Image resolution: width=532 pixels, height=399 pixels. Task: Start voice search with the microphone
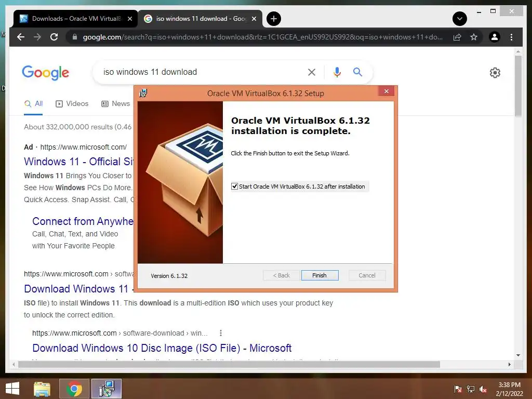pyautogui.click(x=337, y=72)
